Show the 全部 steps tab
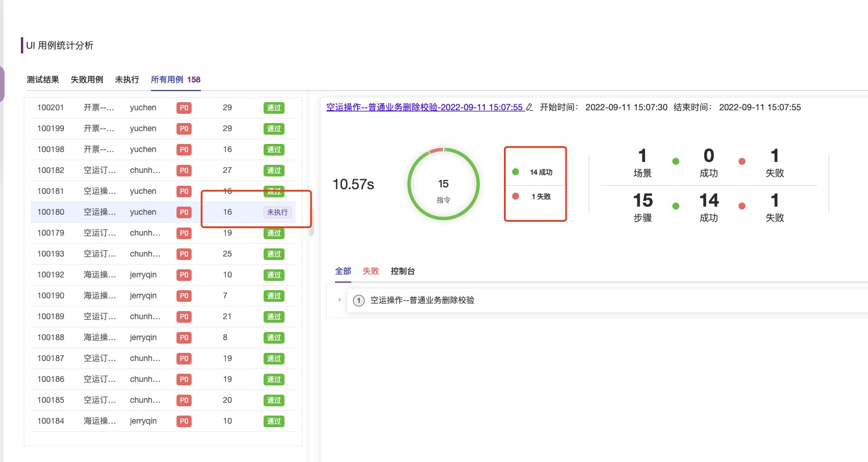Image resolution: width=868 pixels, height=462 pixels. (343, 271)
